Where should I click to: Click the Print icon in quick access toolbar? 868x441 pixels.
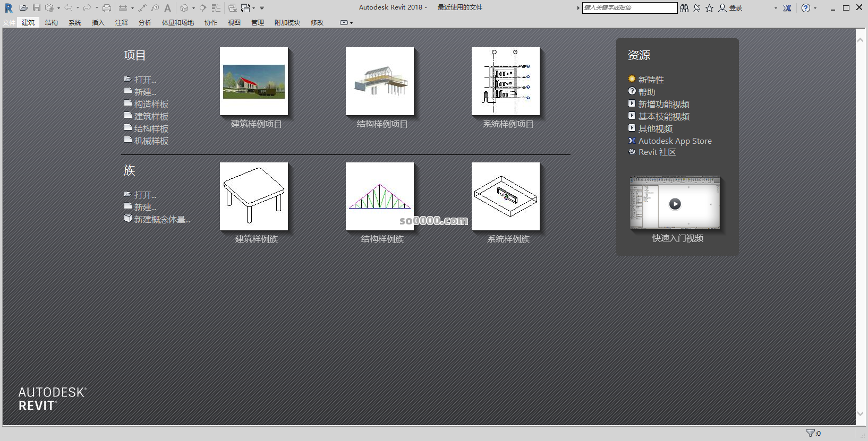click(107, 8)
